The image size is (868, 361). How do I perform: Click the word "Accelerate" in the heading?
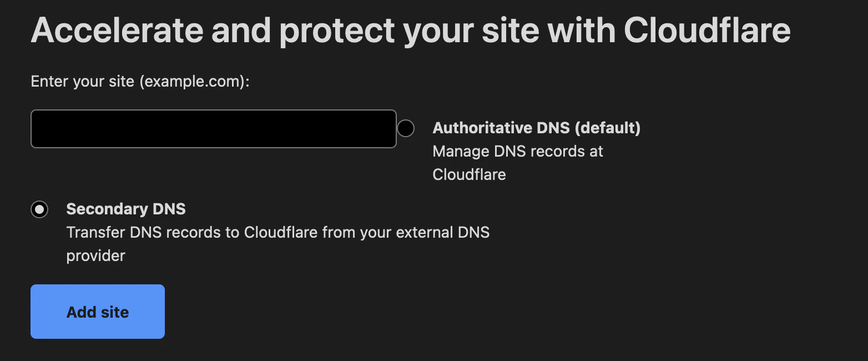pyautogui.click(x=118, y=31)
